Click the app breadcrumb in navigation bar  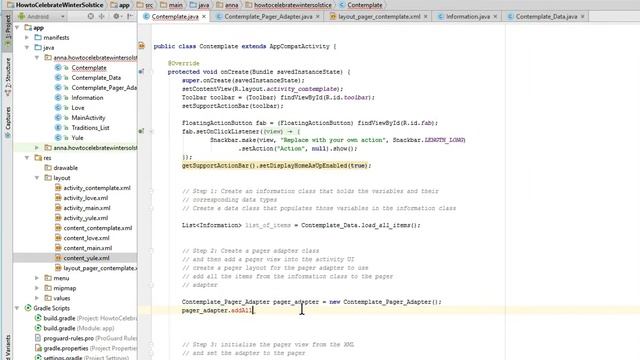[x=120, y=5]
